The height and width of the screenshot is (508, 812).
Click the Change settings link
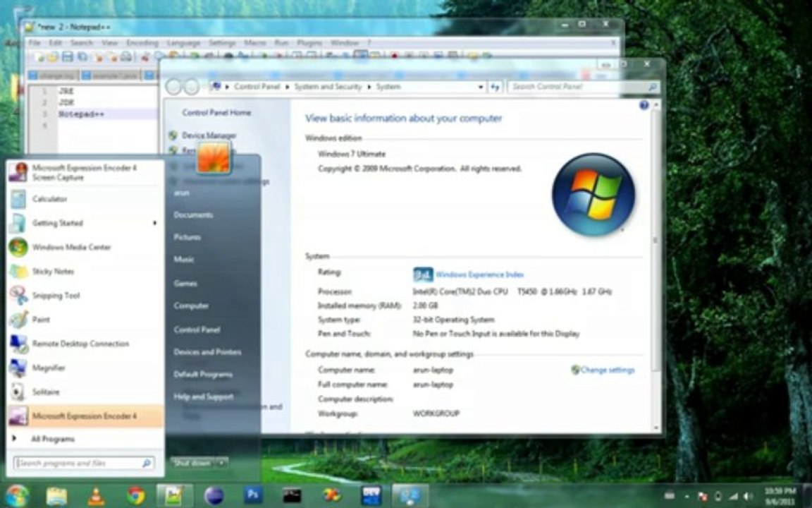pyautogui.click(x=608, y=370)
